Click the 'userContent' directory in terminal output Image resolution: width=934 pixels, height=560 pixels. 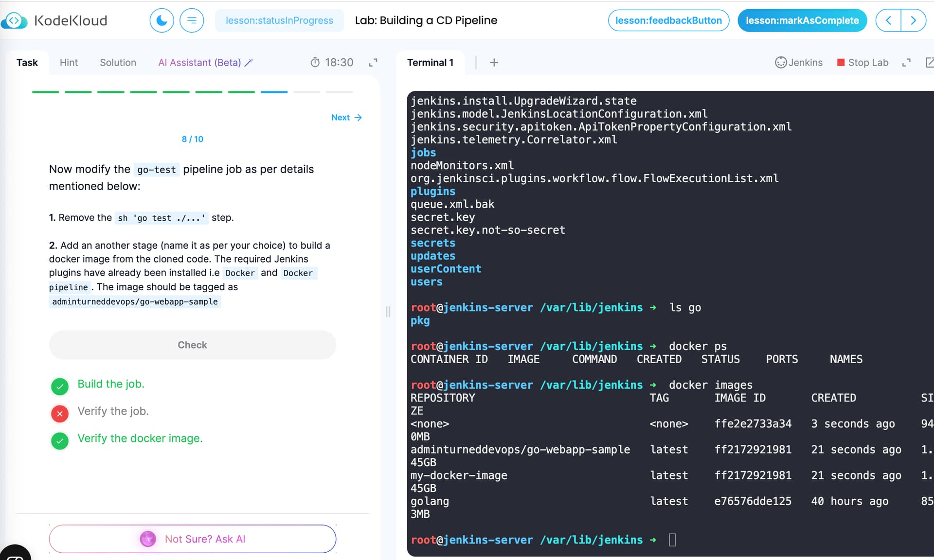pyautogui.click(x=446, y=269)
